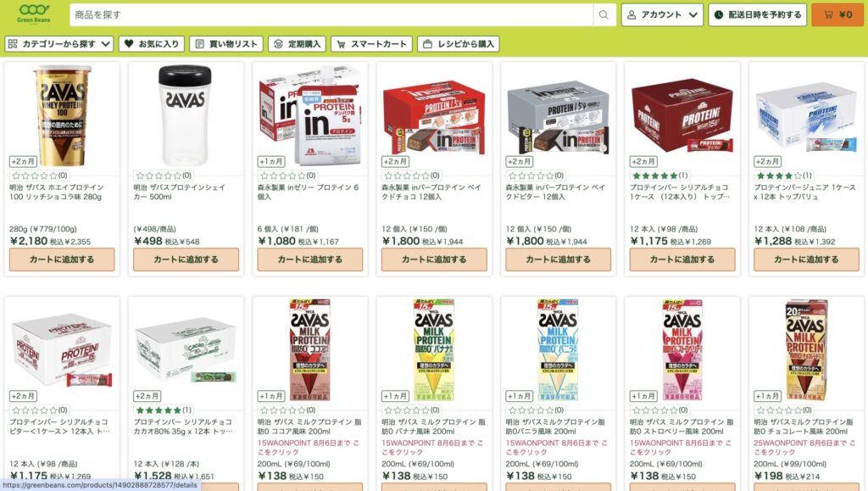
Task: Expand the アカウント account dropdown
Action: pyautogui.click(x=662, y=15)
